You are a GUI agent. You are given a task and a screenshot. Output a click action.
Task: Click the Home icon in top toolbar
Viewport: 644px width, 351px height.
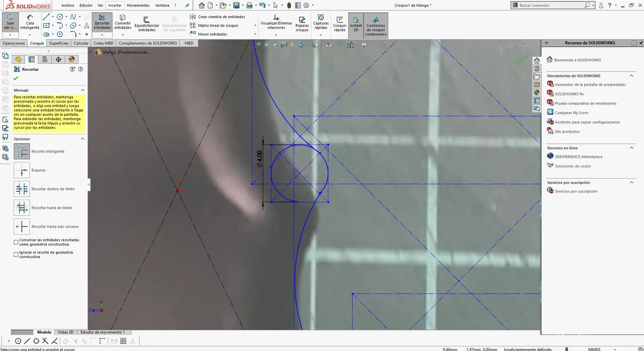tap(202, 5)
